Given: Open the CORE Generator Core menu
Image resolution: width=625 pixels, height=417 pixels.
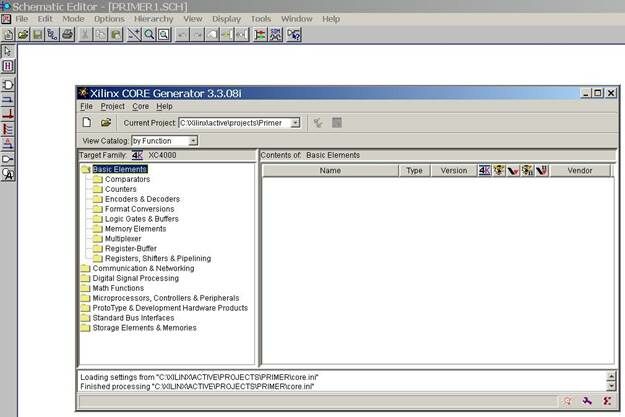Looking at the screenshot, I should 140,106.
